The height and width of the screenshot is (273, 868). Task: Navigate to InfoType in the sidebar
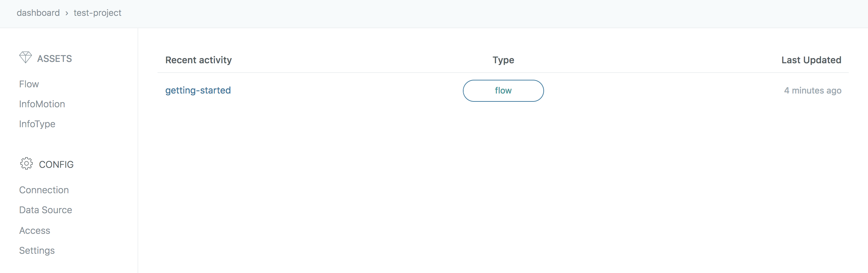pos(37,124)
